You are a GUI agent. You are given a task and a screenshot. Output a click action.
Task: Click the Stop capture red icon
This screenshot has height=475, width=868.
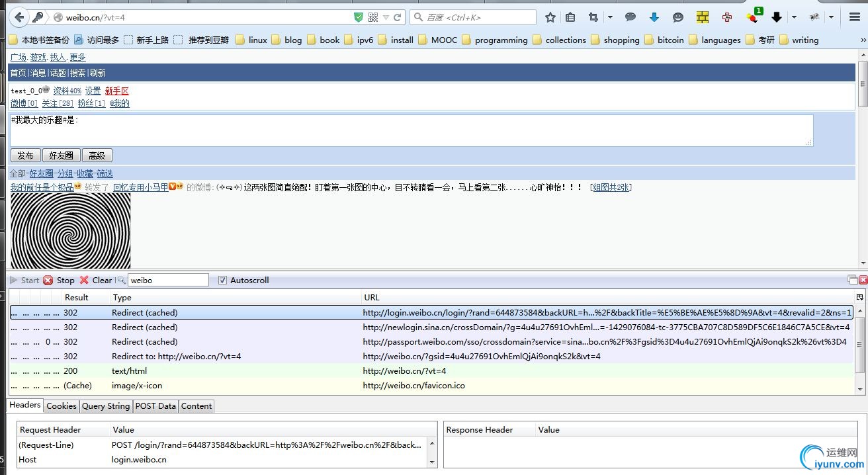(x=48, y=281)
